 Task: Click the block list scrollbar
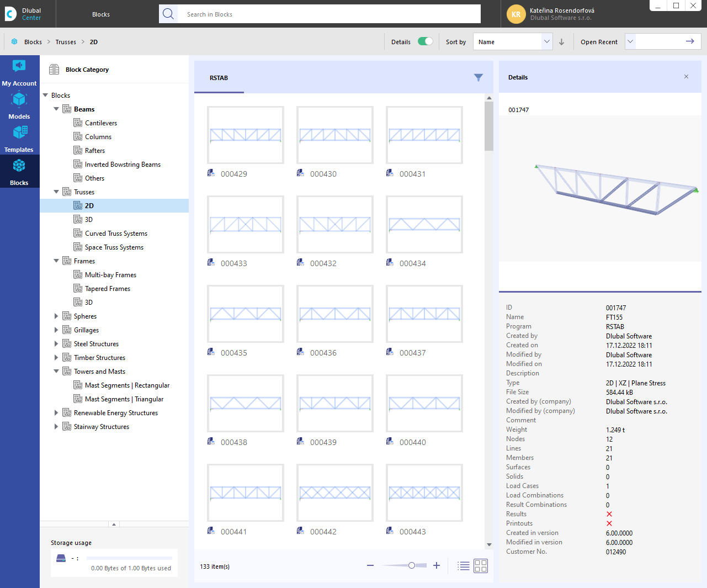489,126
